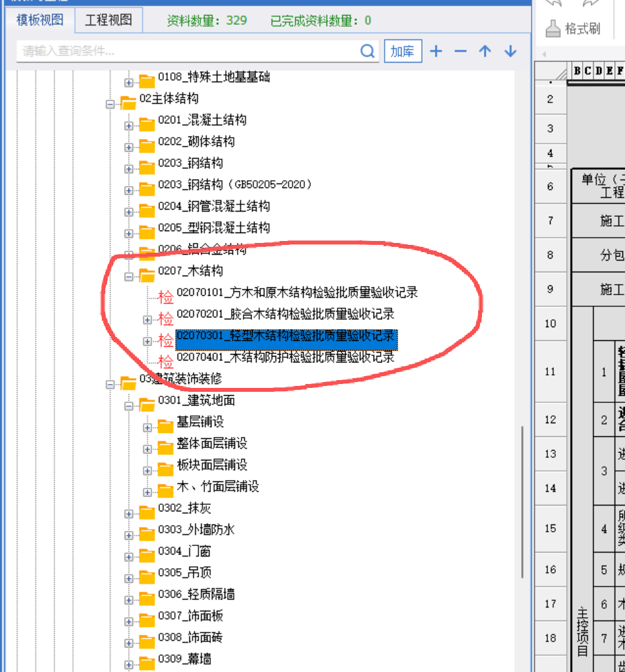Click the 加库 button
Viewport: 625px width, 672px height.
tap(402, 51)
